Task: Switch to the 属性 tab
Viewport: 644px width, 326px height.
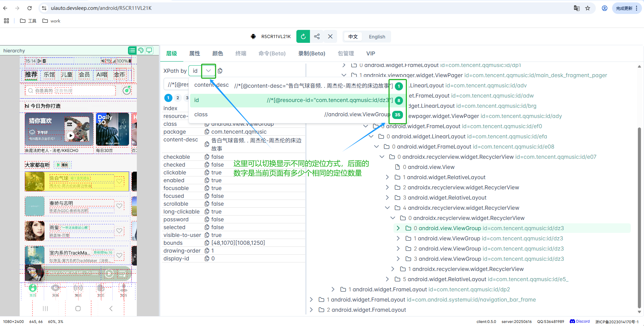Action: point(195,53)
